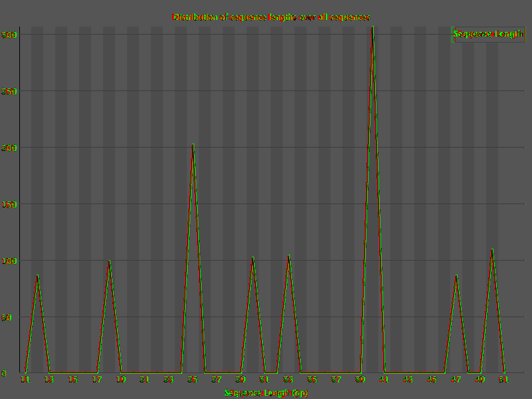Click the x-axis tick label "25"
The image size is (532, 399).
tap(193, 379)
